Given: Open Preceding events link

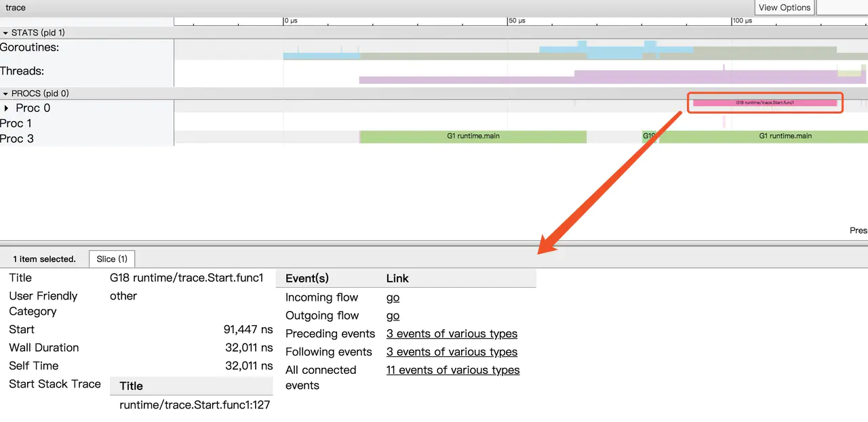Looking at the screenshot, I should [x=452, y=334].
